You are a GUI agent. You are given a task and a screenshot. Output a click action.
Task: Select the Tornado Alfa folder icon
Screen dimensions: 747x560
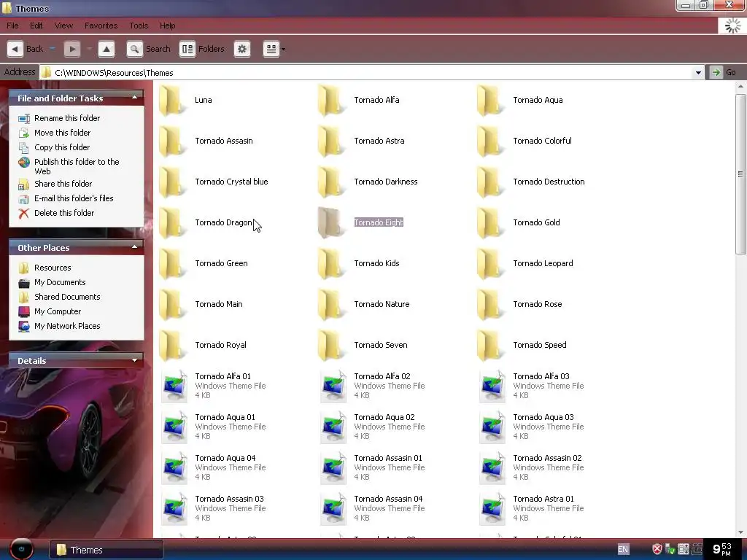[x=330, y=100]
